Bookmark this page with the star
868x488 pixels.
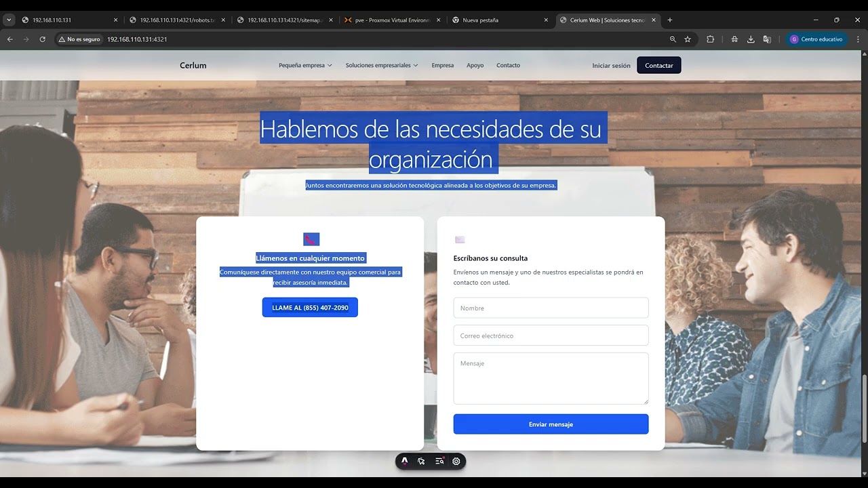[688, 39]
